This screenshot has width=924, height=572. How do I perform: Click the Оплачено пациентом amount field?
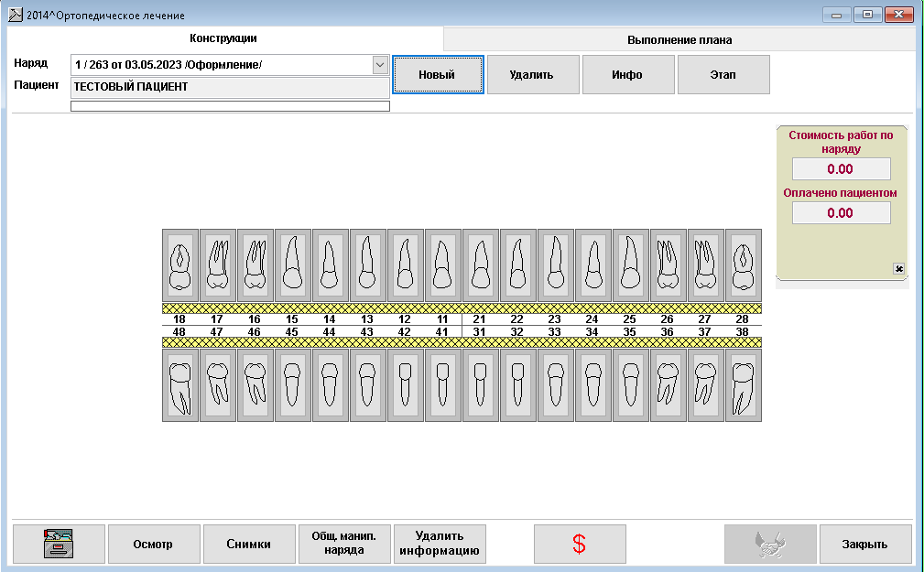click(x=840, y=213)
